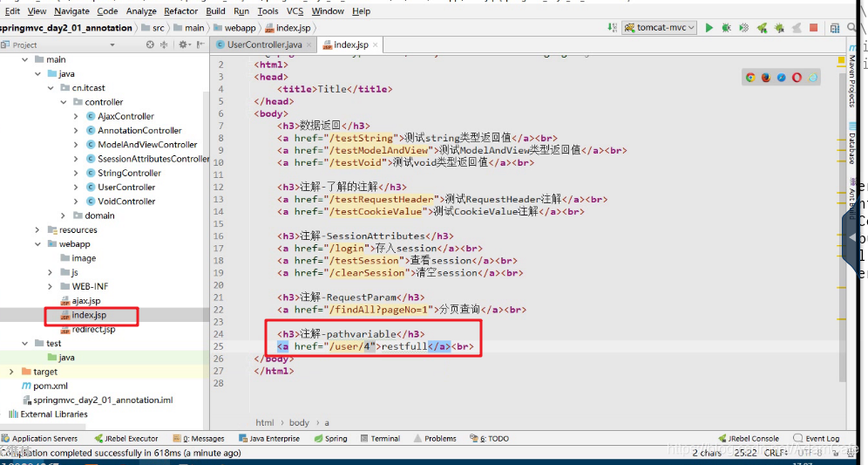Open the page in Opera browser

coord(797,78)
